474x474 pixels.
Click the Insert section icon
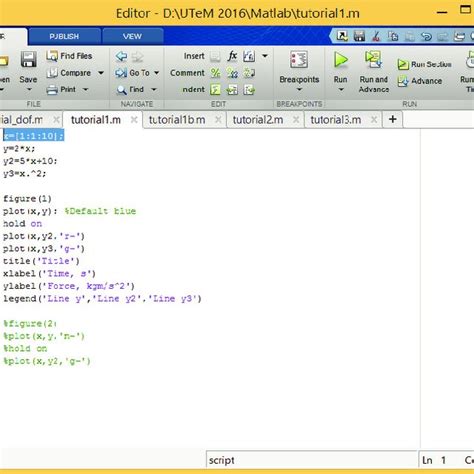(x=215, y=56)
